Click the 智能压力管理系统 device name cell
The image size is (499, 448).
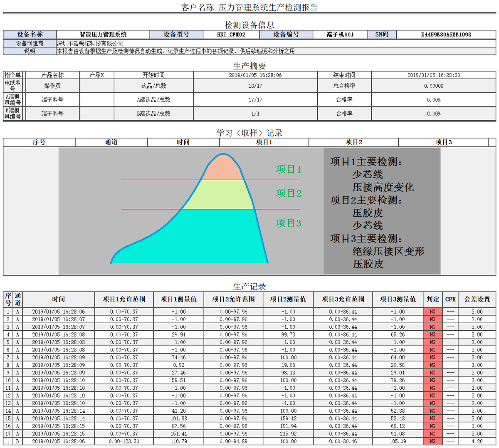[x=103, y=35]
